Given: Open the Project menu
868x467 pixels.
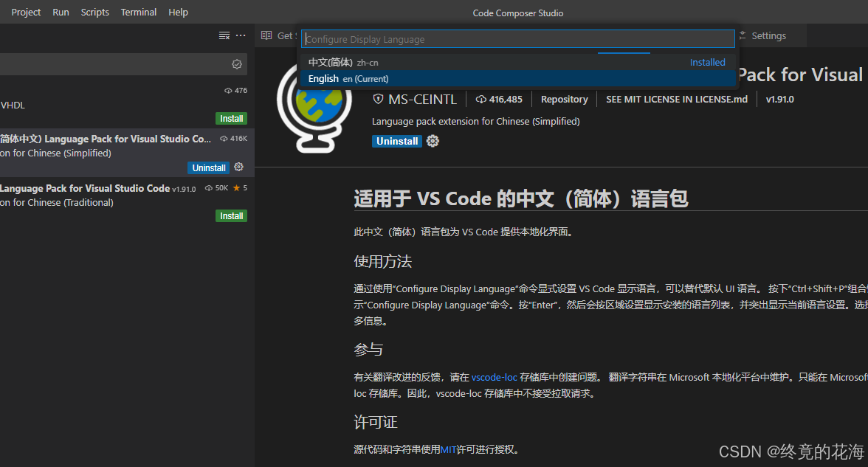Looking at the screenshot, I should (26, 12).
